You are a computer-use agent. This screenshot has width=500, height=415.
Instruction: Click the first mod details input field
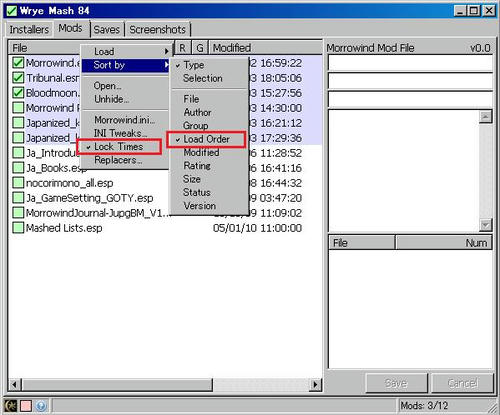coord(410,63)
